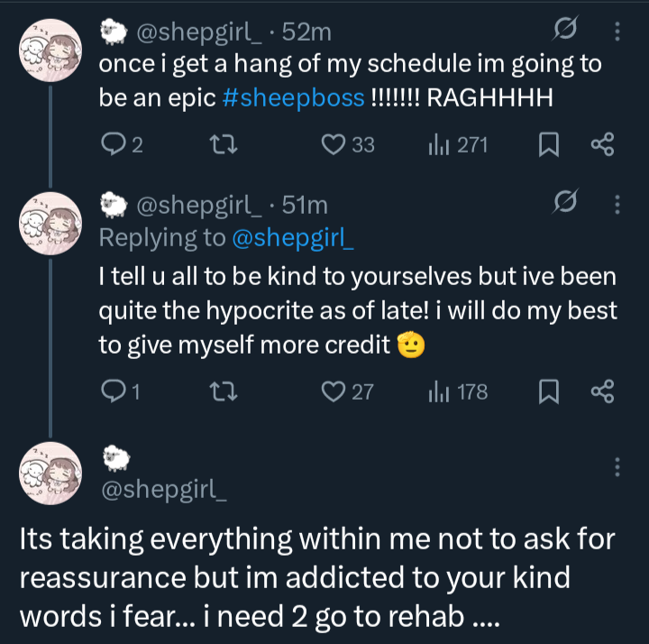Retweet the #sheepboss tweet
Viewport: 649px width, 644px height.
pos(216,144)
